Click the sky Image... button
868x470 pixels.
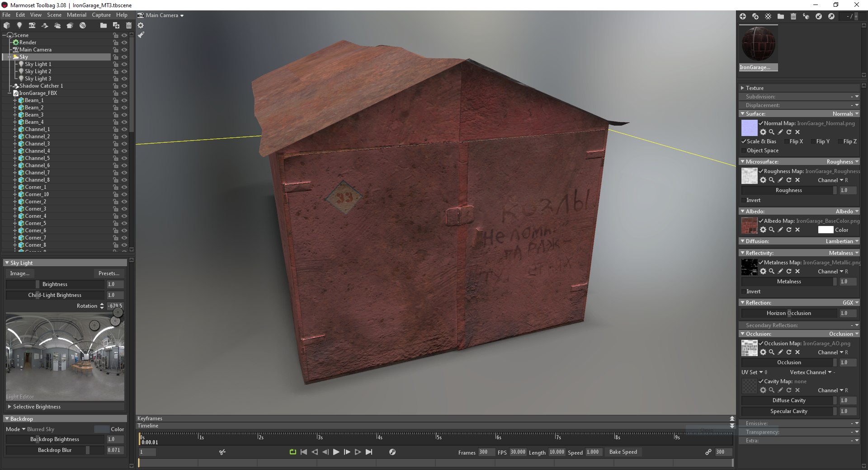[x=20, y=273]
